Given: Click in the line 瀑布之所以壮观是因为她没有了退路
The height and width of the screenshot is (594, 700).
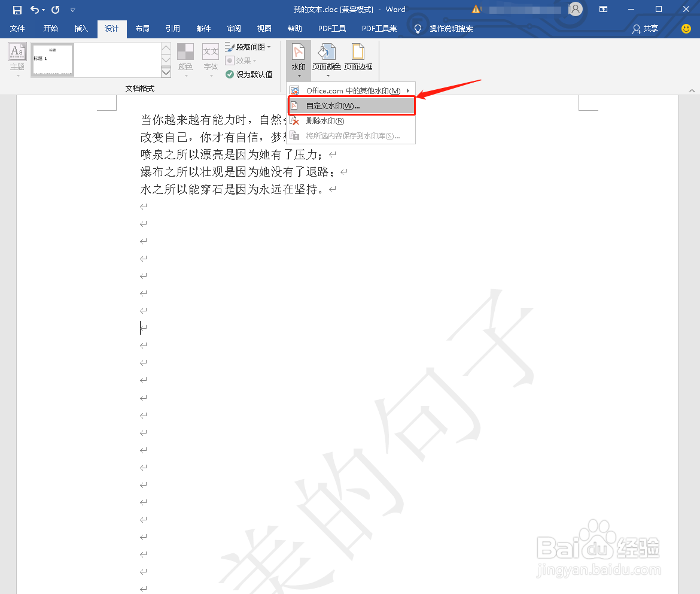Looking at the screenshot, I should (x=237, y=172).
